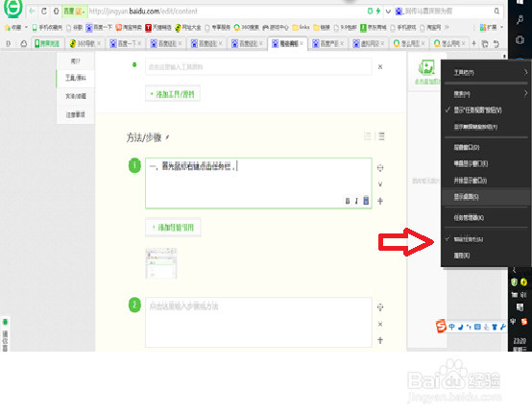Delete step 1 using its X icon

click(380, 184)
